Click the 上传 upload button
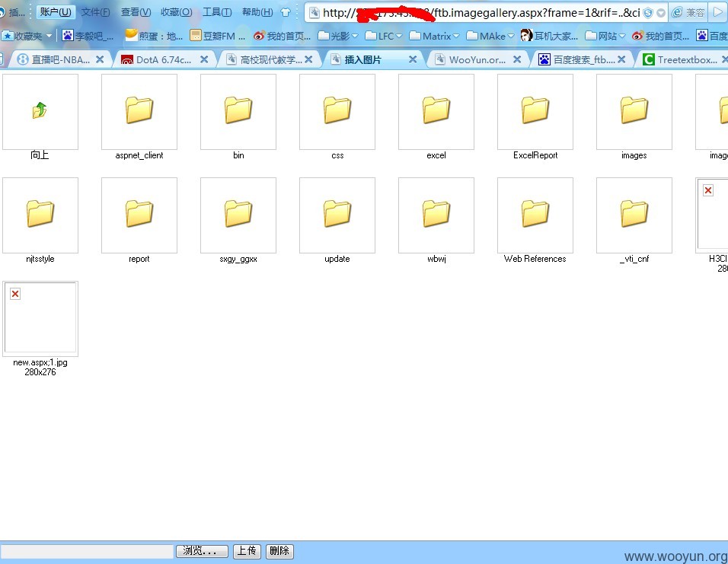This screenshot has width=728, height=564. point(247,551)
